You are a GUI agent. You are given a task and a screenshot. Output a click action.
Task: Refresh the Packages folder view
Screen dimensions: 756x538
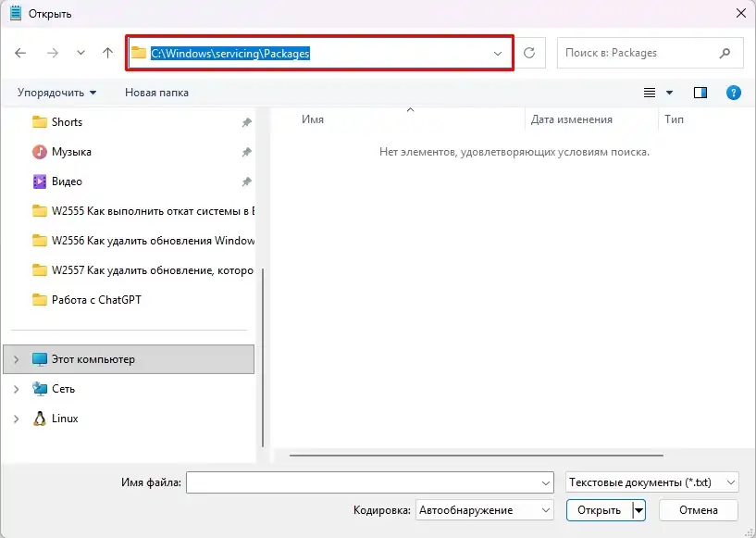tap(529, 53)
